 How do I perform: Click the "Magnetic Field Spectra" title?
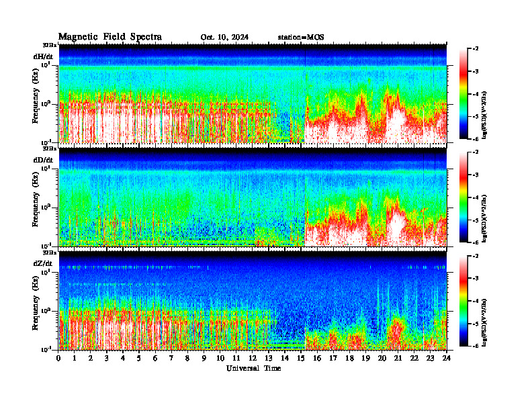tap(110, 38)
